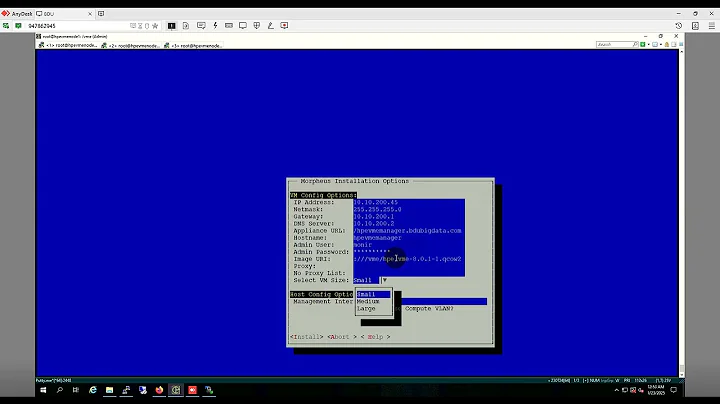Click the terminal vertical scrollbar

(x=681, y=213)
